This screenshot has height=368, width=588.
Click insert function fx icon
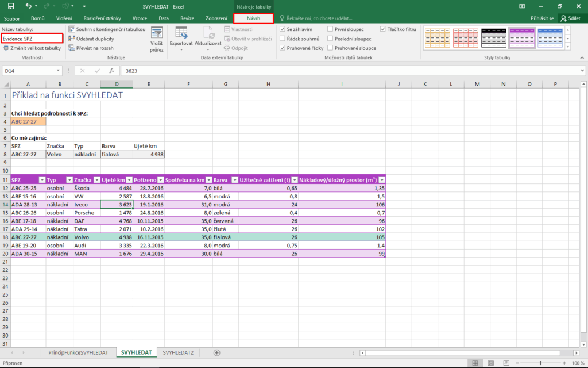click(x=112, y=71)
